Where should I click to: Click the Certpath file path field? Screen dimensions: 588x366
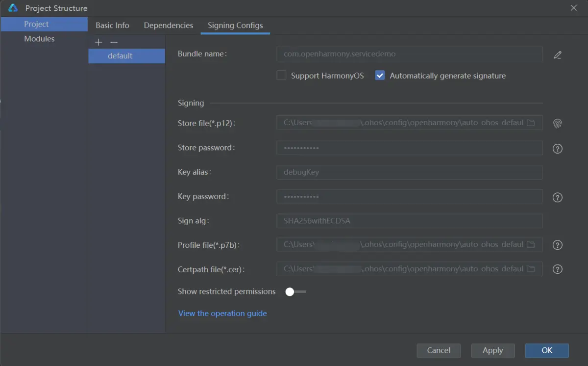tap(410, 269)
